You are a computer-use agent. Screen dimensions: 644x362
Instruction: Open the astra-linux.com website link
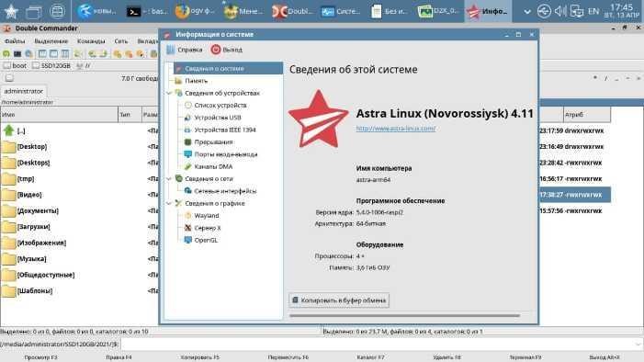point(396,129)
